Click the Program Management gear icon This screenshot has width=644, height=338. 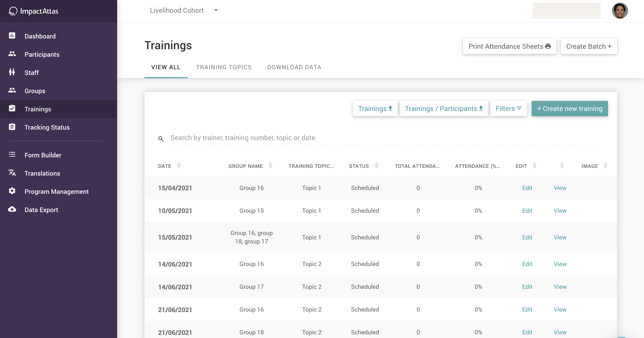pos(12,191)
